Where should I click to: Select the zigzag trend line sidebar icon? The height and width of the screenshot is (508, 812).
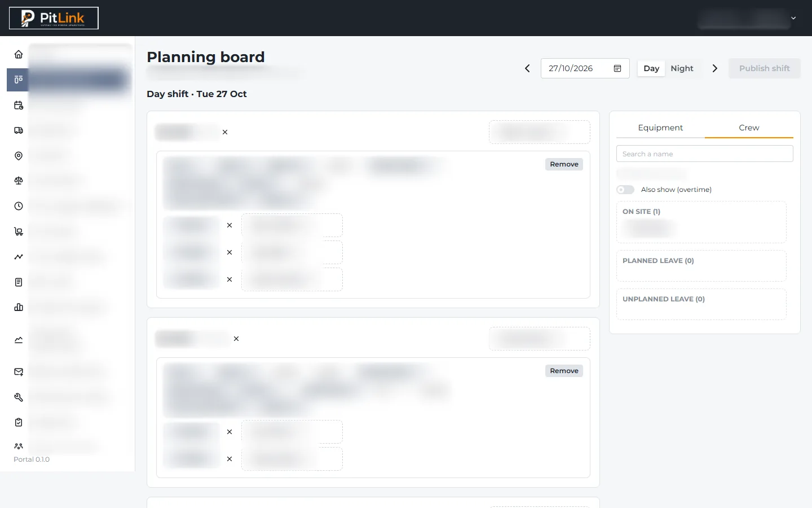click(19, 257)
